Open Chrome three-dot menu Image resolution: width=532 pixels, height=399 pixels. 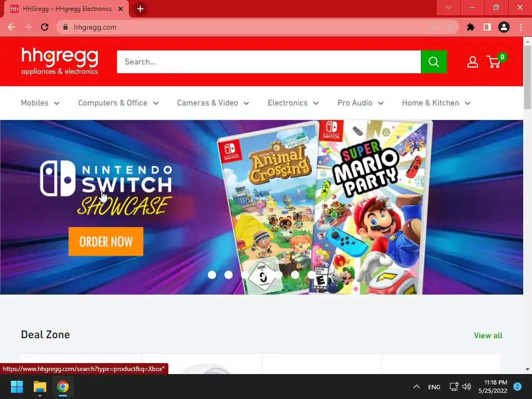pyautogui.click(x=521, y=27)
